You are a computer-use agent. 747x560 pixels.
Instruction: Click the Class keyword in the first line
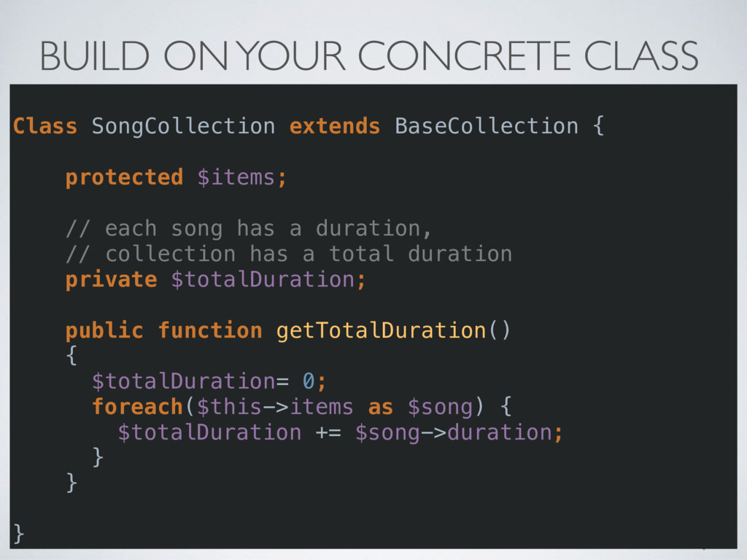point(45,127)
